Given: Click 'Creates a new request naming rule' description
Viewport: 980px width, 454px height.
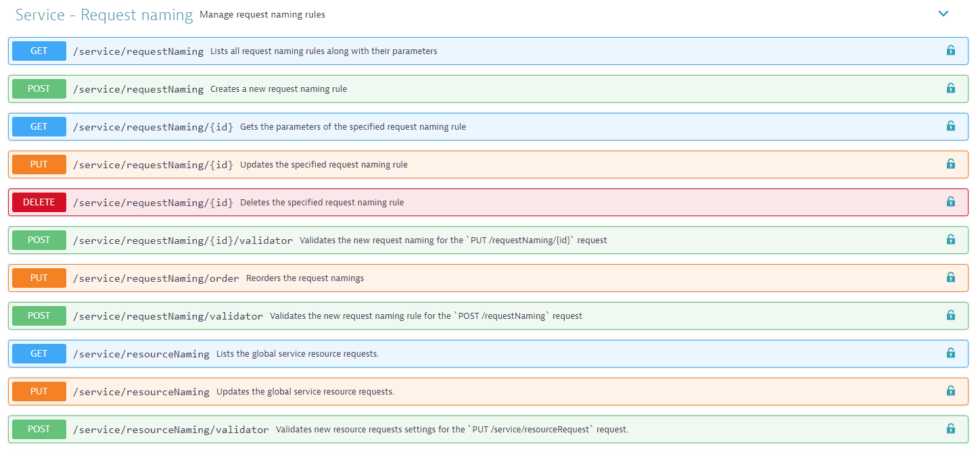Looking at the screenshot, I should coord(278,89).
